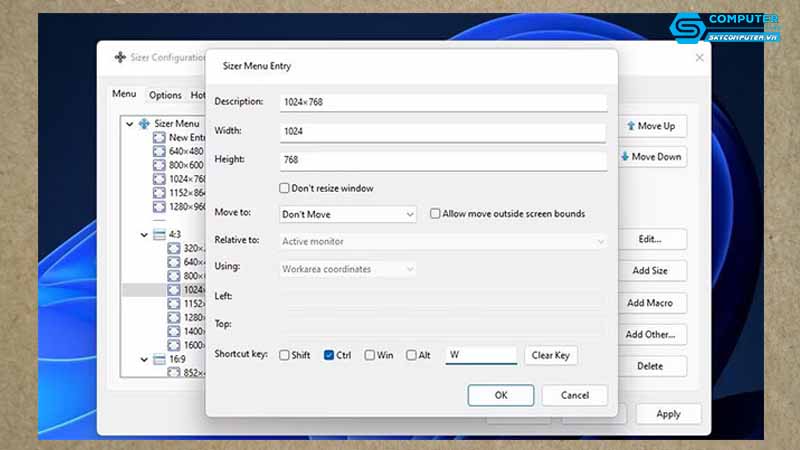Open the Move to dropdown
The height and width of the screenshot is (450, 800).
(348, 214)
